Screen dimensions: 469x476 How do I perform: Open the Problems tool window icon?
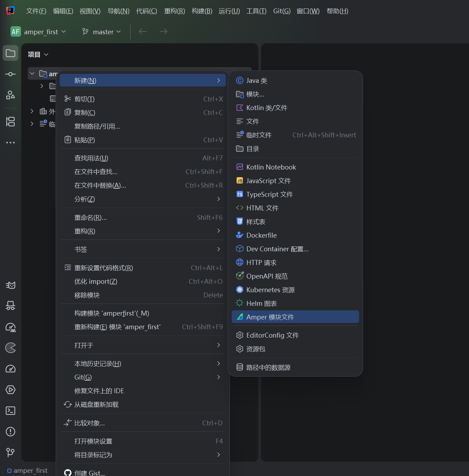click(10, 432)
